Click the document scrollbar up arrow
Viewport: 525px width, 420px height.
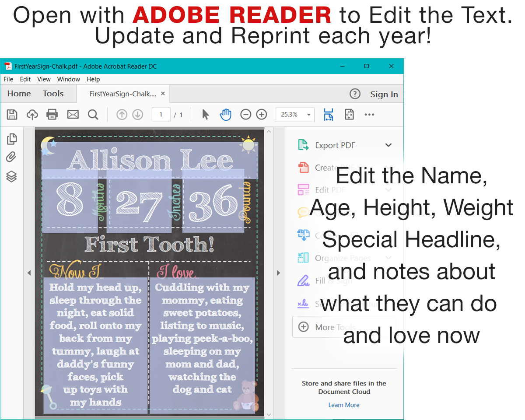pos(269,132)
